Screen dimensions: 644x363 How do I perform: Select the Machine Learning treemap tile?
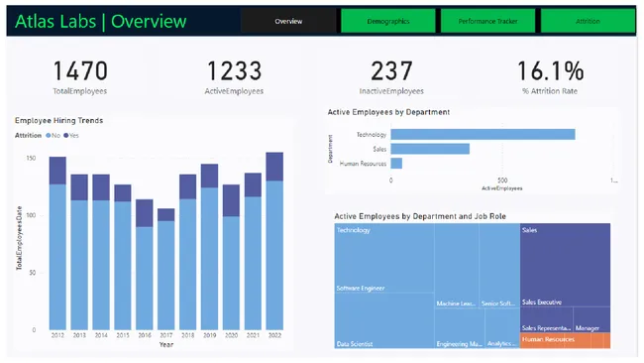457,265
